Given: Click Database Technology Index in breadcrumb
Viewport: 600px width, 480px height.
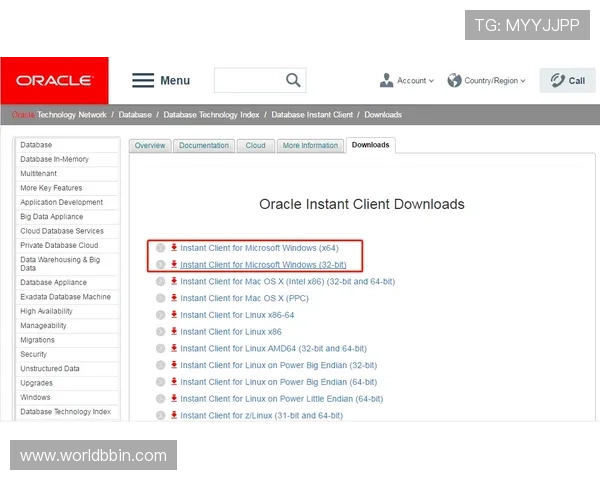Looking at the screenshot, I should [211, 115].
